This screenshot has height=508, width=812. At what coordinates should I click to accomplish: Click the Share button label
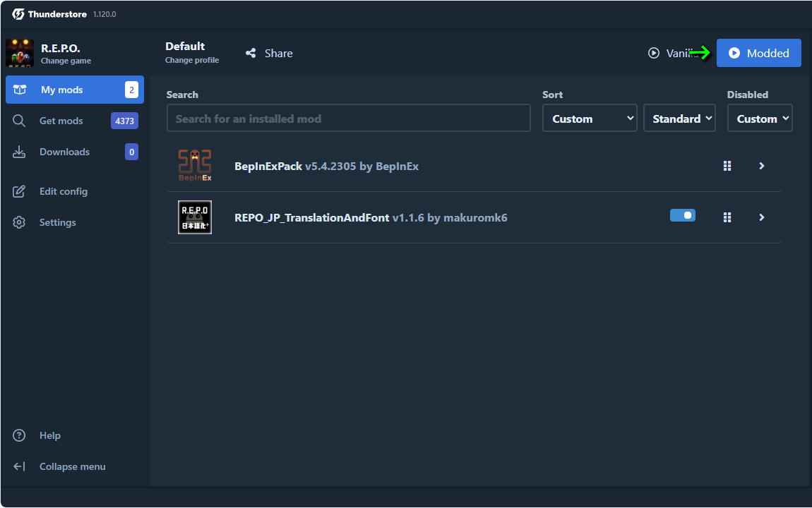pyautogui.click(x=279, y=54)
